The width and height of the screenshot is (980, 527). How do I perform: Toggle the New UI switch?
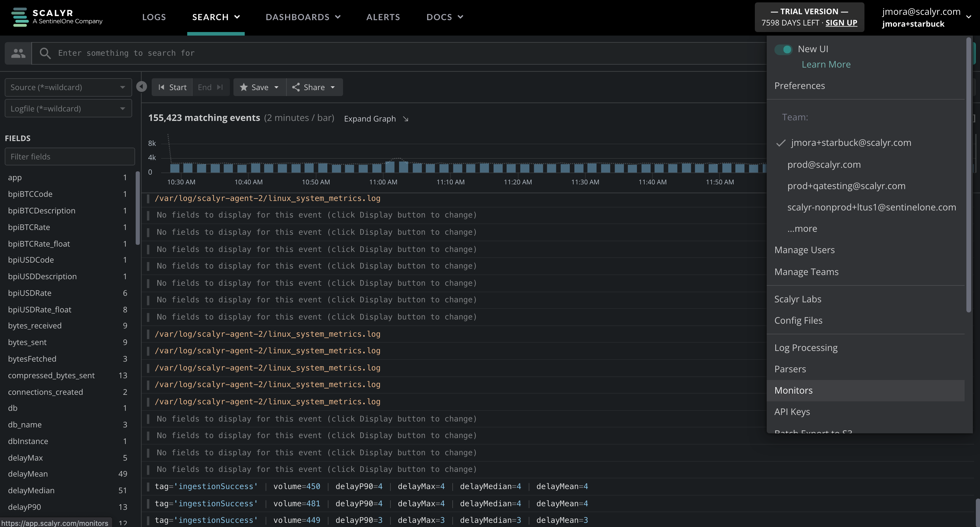coord(783,49)
